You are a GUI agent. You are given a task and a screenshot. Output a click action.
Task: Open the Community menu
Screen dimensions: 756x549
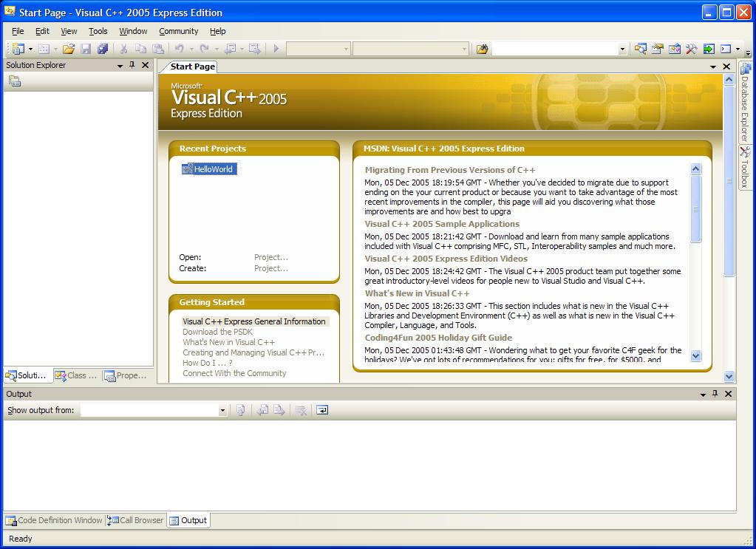[178, 31]
